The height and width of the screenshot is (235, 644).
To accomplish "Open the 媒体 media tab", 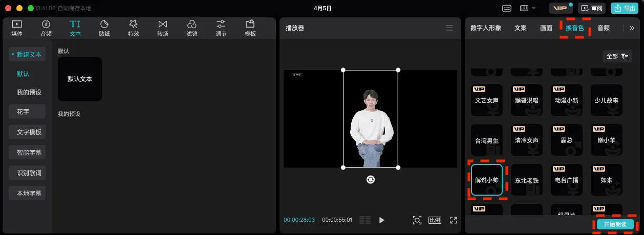I will (17, 28).
